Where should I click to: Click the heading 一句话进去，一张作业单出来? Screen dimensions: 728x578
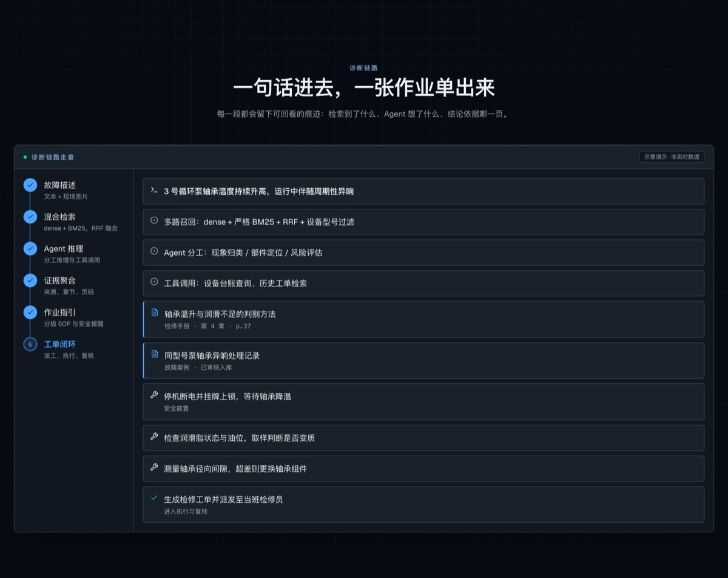point(364,89)
